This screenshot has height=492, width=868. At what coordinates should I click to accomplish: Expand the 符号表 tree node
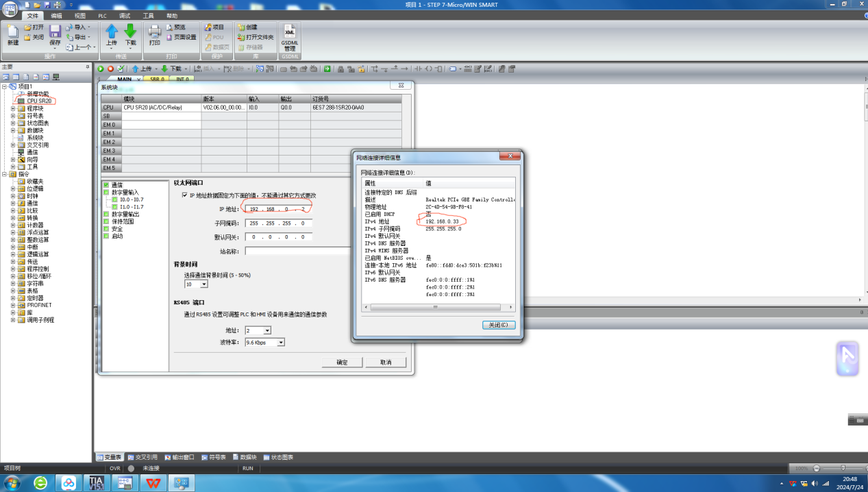click(x=13, y=116)
